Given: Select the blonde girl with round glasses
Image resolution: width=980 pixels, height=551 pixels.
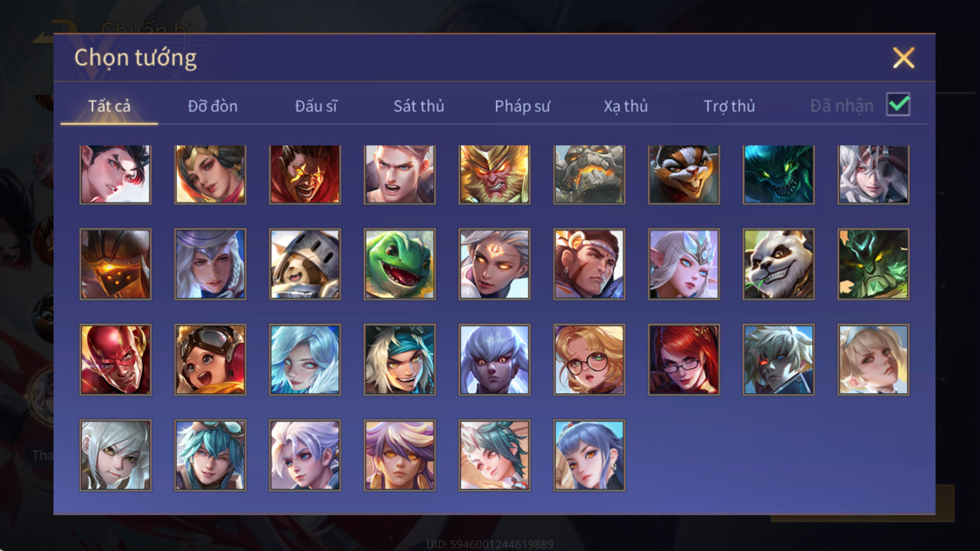Looking at the screenshot, I should tap(589, 359).
